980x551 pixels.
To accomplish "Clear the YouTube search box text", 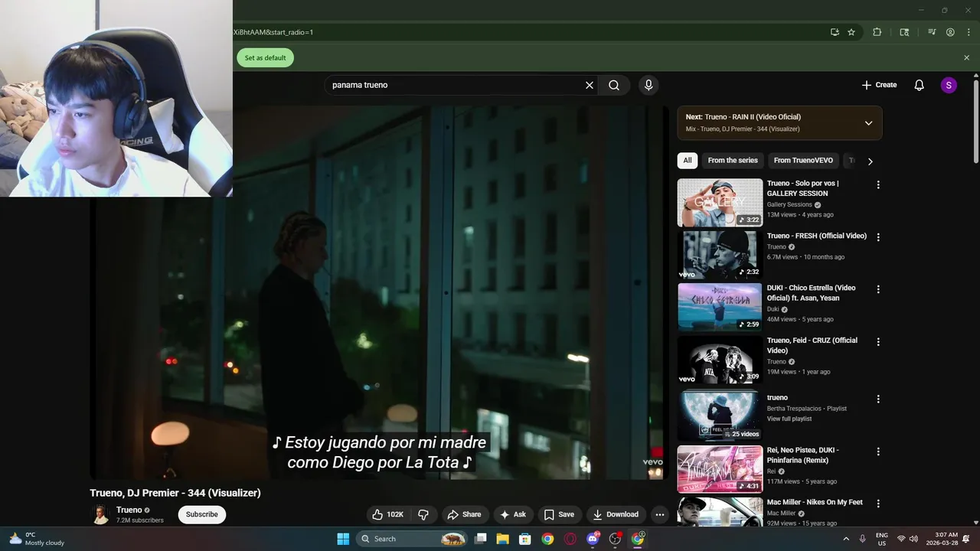I will tap(590, 85).
